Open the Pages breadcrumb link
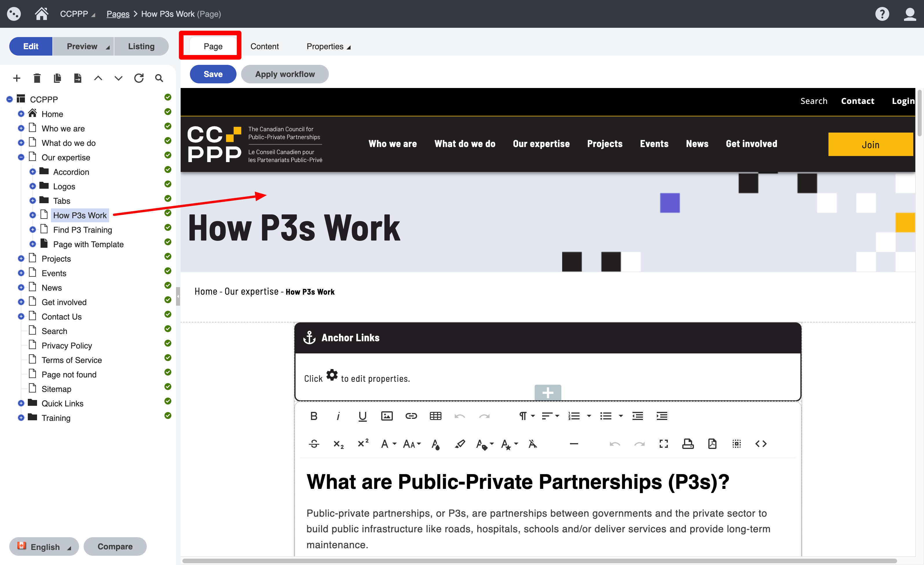This screenshot has height=565, width=924. (x=118, y=14)
